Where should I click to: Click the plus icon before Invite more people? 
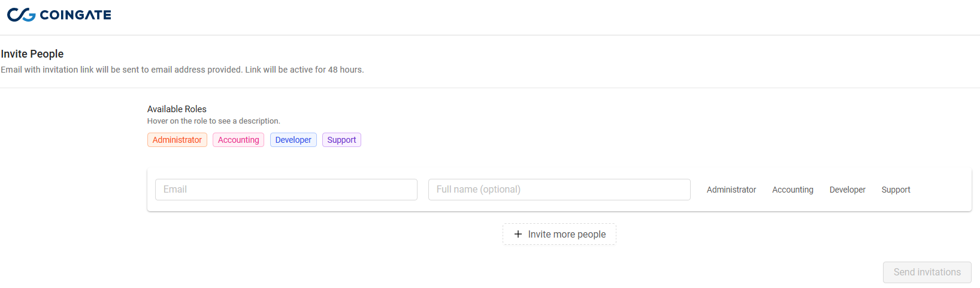[x=518, y=234]
